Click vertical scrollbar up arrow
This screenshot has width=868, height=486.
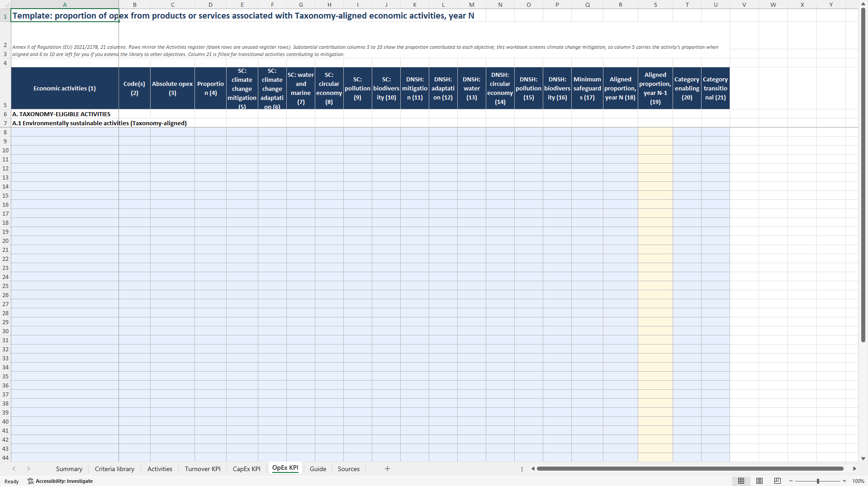(863, 4)
